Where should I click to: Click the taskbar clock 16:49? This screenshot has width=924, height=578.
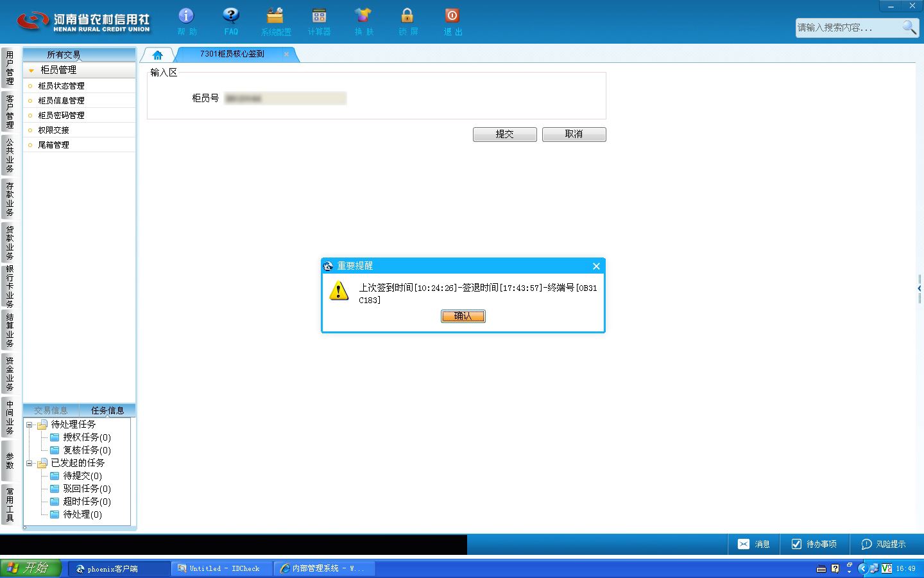coord(905,568)
